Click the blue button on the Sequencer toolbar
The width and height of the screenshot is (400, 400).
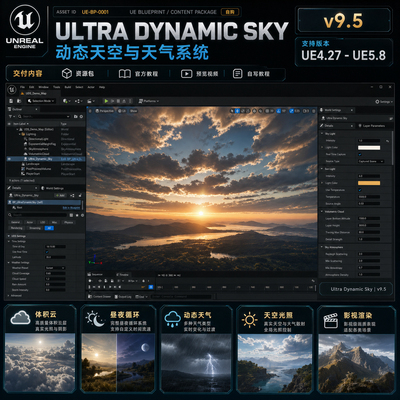(151, 287)
